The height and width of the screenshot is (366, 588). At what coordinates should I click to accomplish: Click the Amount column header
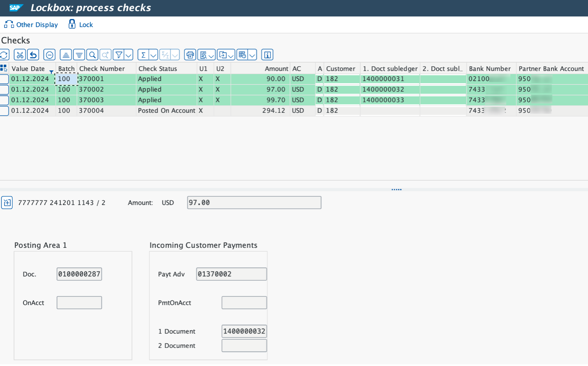point(276,69)
